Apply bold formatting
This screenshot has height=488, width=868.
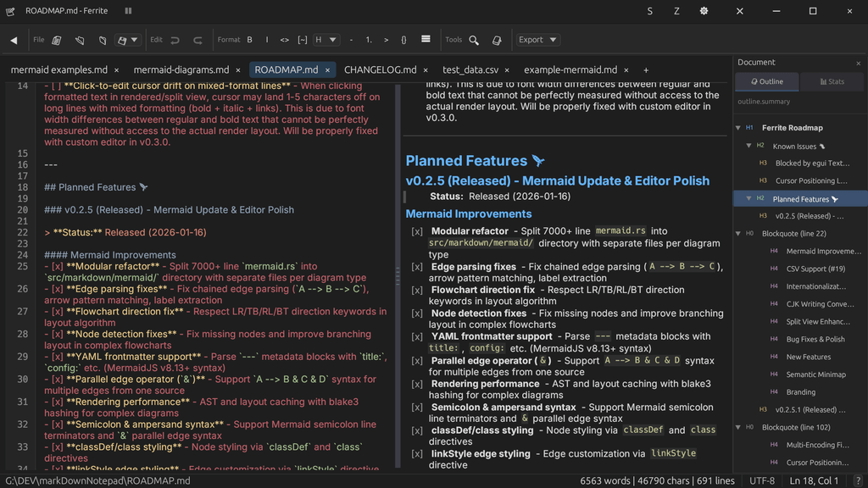(x=249, y=40)
